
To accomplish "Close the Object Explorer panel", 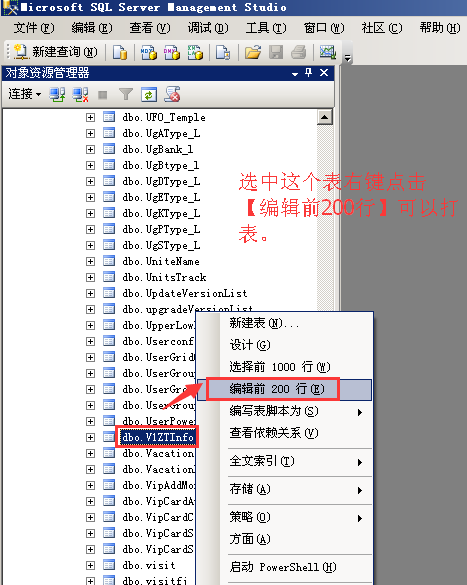I will [324, 72].
